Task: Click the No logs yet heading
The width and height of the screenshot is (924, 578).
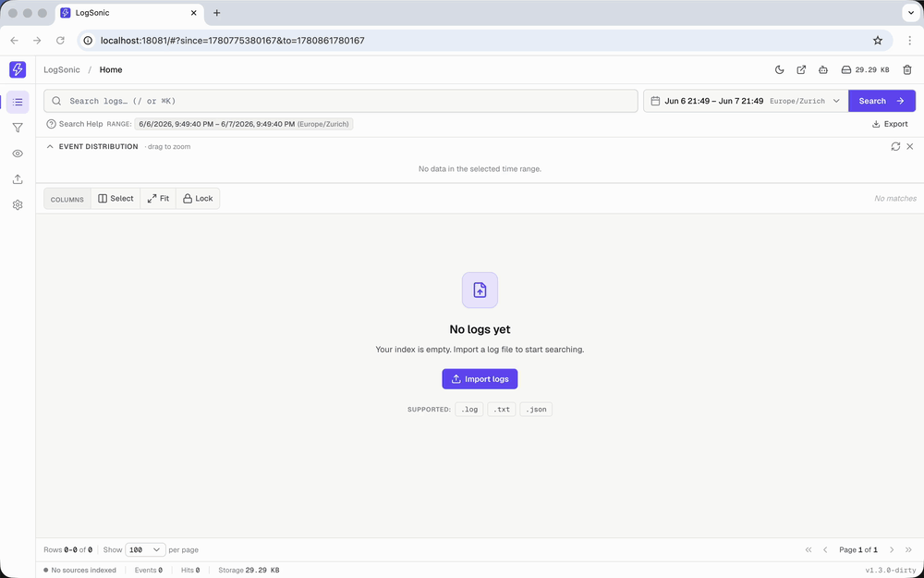Action: (x=480, y=329)
